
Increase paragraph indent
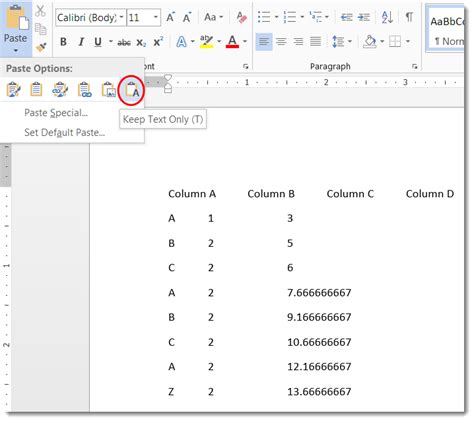pos(364,17)
